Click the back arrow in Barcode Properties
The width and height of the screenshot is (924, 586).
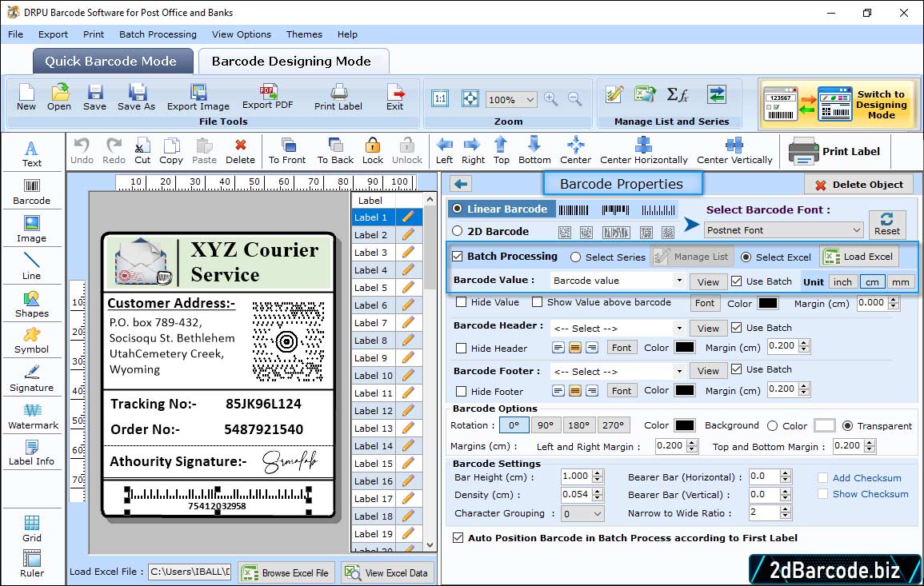pyautogui.click(x=461, y=185)
